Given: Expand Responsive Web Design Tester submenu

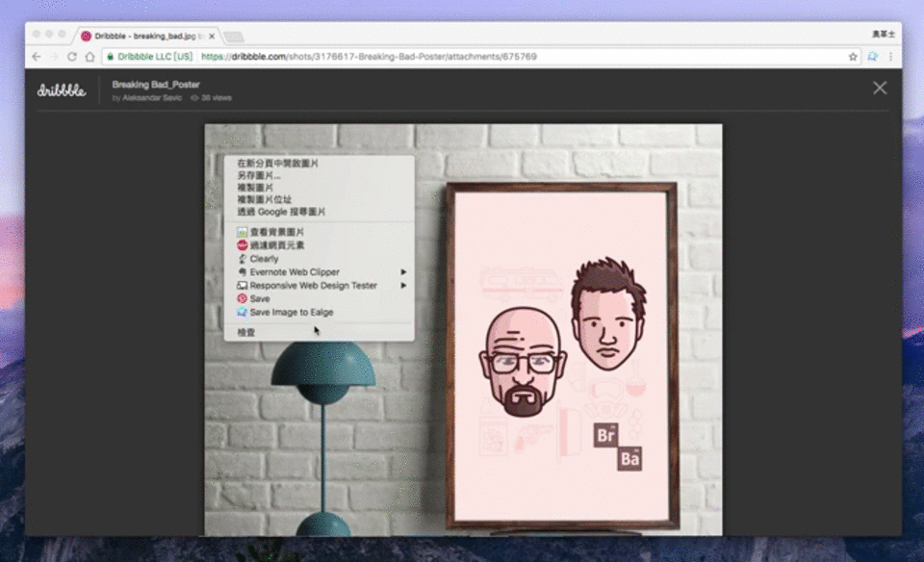Looking at the screenshot, I should [x=313, y=286].
